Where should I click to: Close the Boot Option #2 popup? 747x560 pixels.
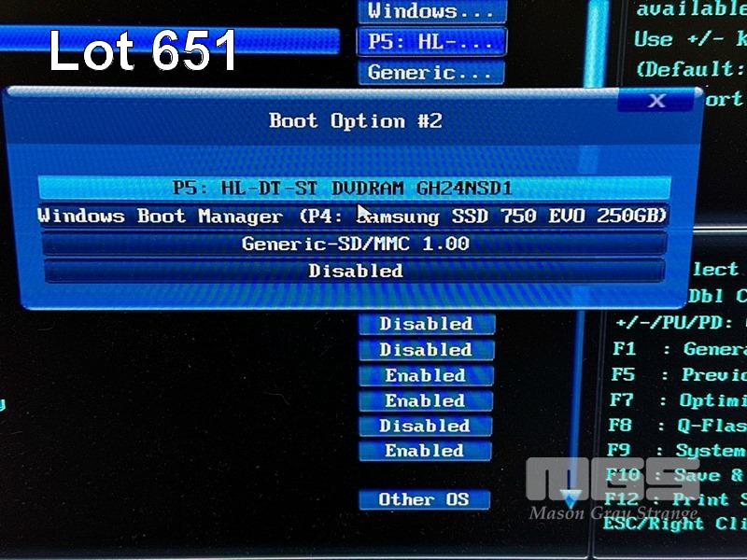[x=656, y=100]
